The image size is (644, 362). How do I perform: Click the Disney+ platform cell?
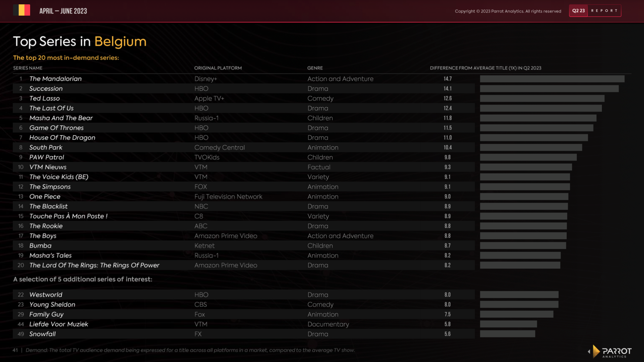[205, 79]
